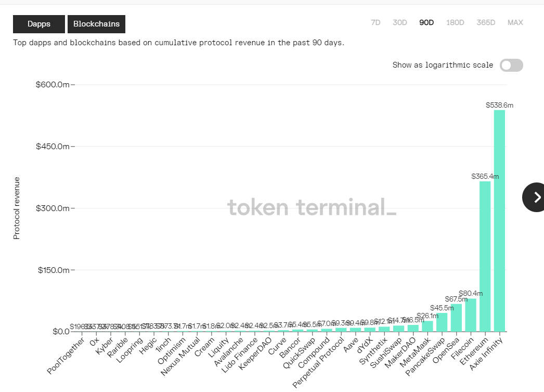Toggle the logarithmic scale switch
544x392 pixels.
511,65
